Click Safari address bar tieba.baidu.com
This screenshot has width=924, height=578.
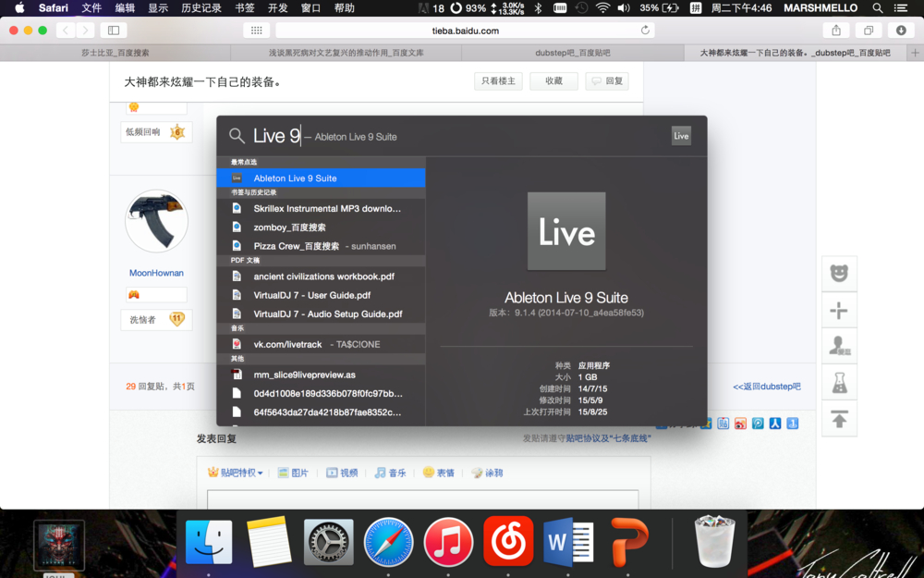click(x=465, y=31)
